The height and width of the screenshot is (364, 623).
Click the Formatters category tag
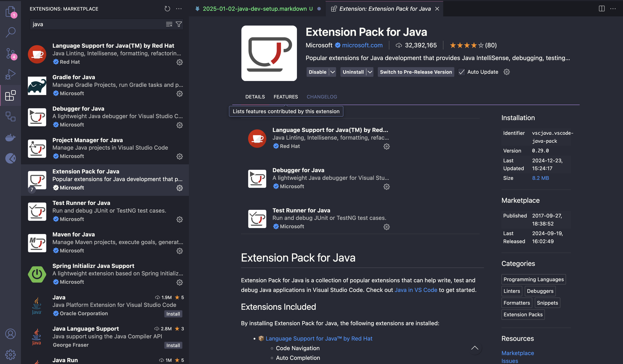(516, 303)
